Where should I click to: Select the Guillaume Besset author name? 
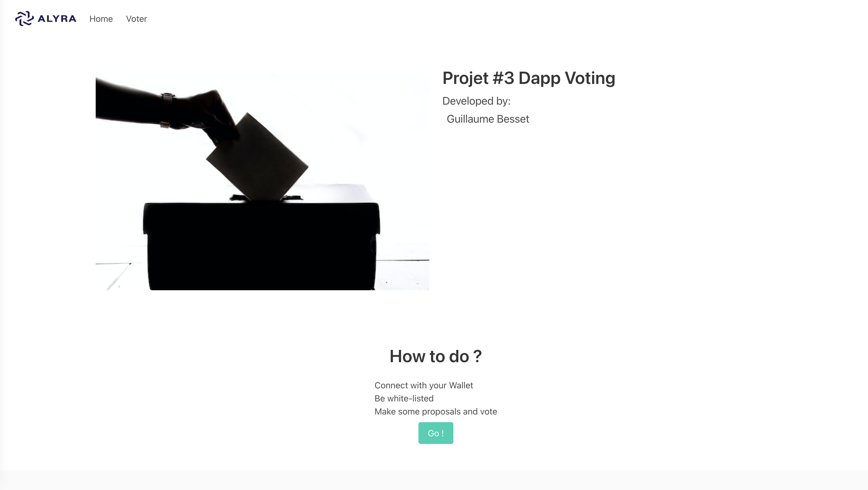pyautogui.click(x=488, y=119)
